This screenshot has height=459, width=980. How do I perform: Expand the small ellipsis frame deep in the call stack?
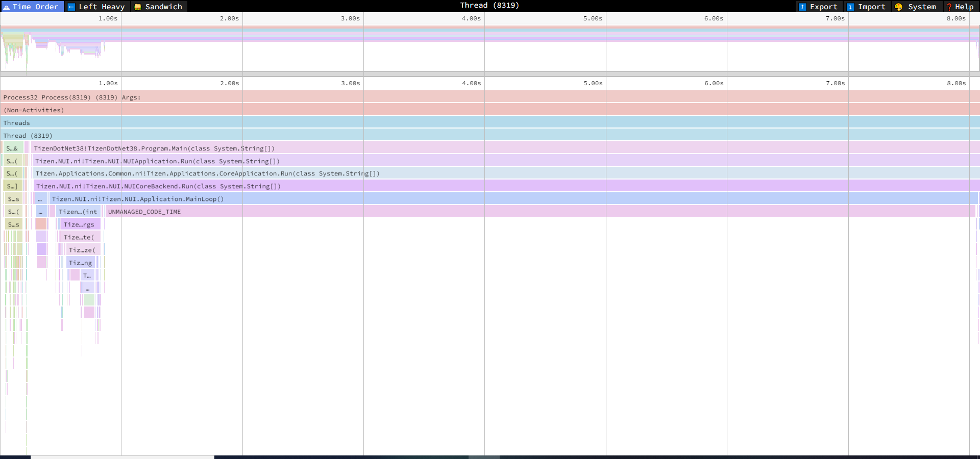coord(88,287)
